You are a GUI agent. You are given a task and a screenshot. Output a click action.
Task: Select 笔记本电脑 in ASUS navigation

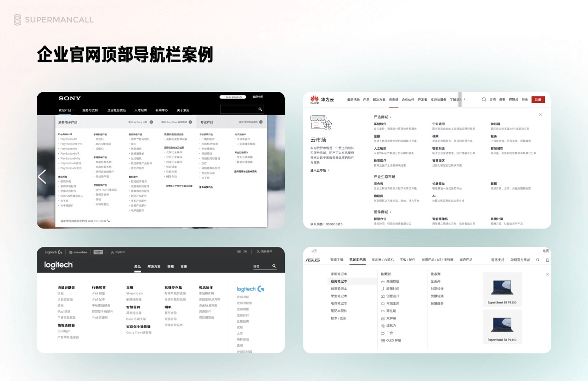coord(357,260)
